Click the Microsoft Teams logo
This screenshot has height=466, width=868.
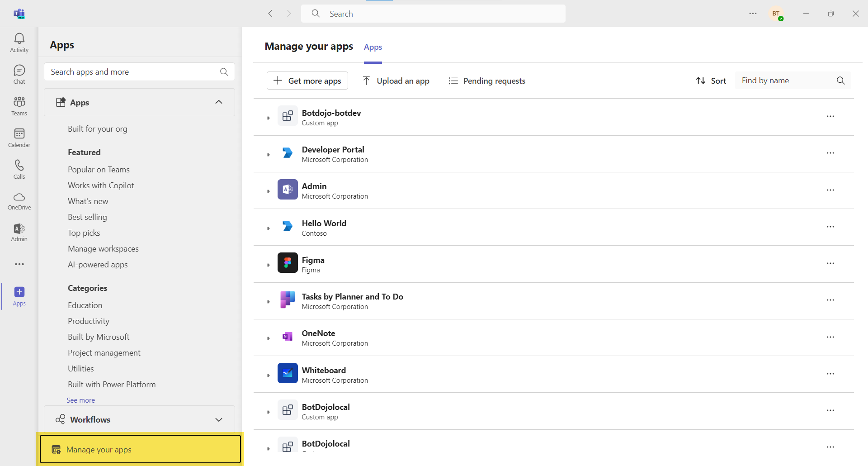(19, 14)
